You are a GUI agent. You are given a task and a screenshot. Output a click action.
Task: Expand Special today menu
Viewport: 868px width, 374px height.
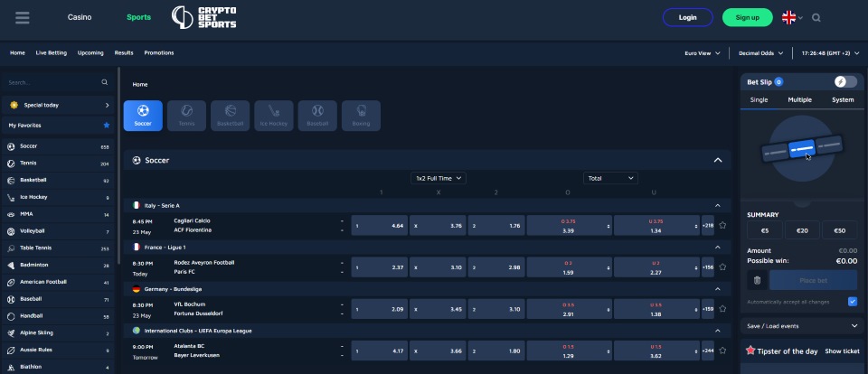pyautogui.click(x=58, y=105)
